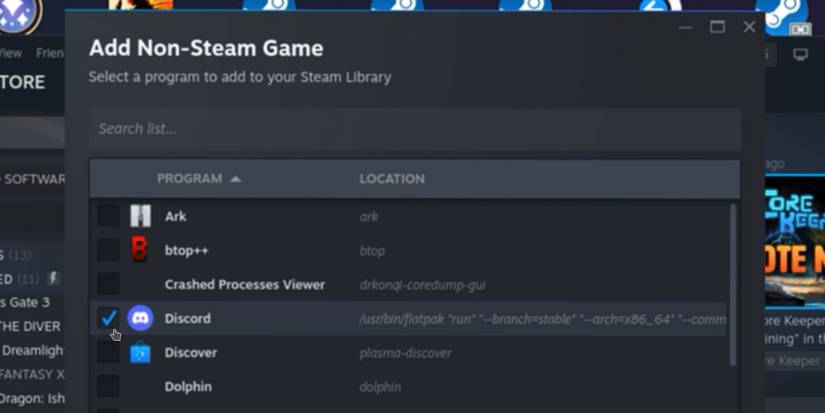The width and height of the screenshot is (825, 413).
Task: Click the program list vertical scrollbar
Action: coord(733,280)
